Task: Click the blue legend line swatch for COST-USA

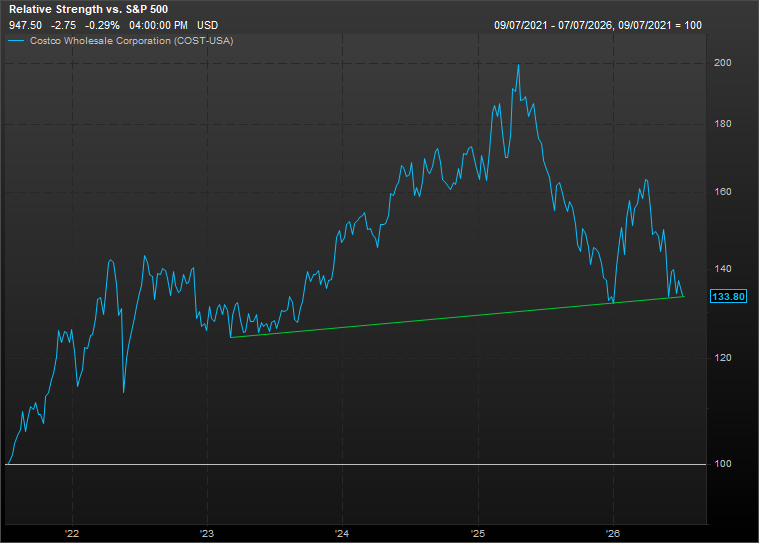Action: tap(16, 41)
